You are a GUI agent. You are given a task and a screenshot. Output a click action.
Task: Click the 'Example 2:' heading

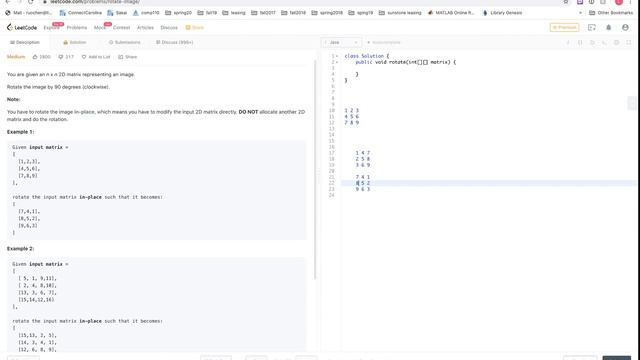point(20,249)
